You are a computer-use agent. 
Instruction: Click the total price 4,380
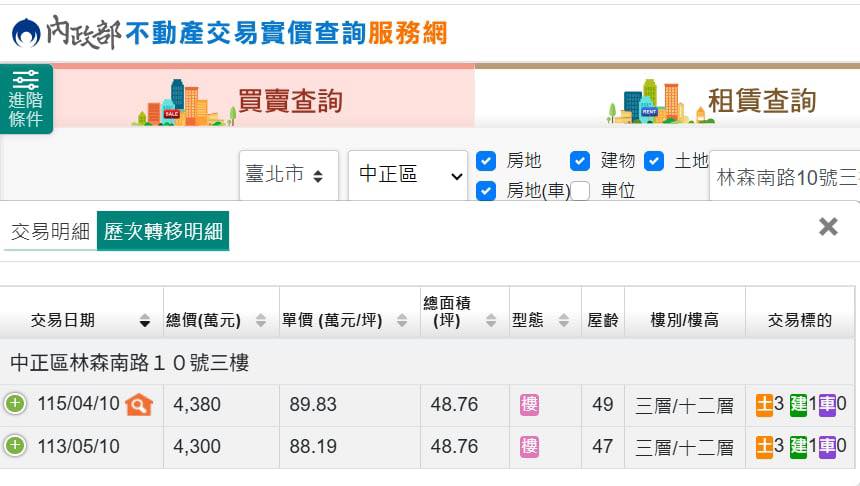click(197, 405)
